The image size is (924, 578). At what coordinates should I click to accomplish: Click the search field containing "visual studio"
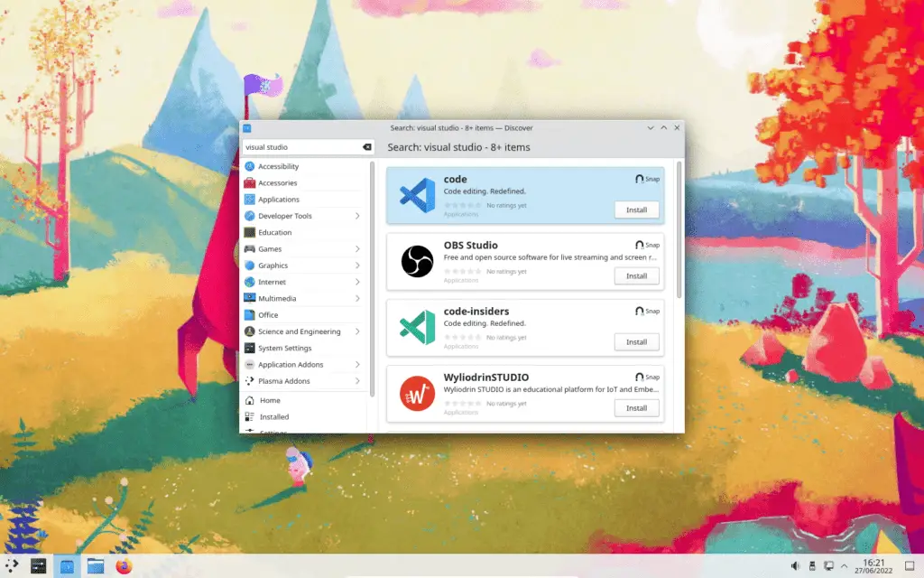pos(300,147)
